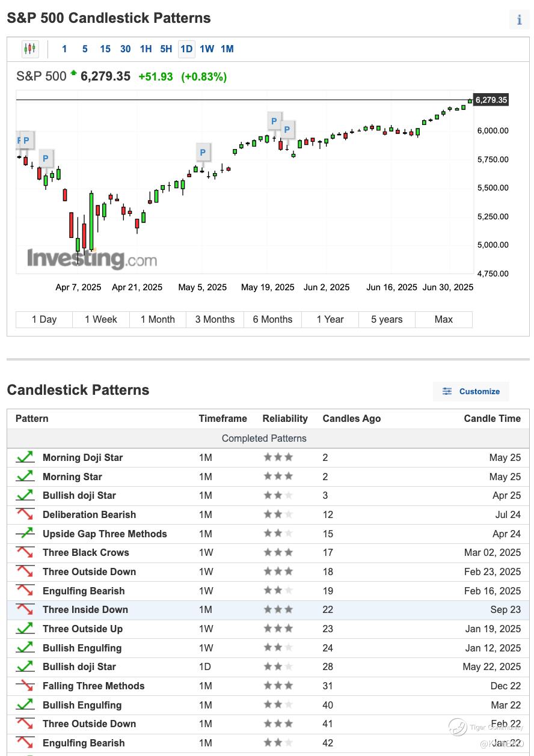Click the May 22, 2025 candle time
Image resolution: width=534 pixels, height=756 pixels.
click(x=492, y=666)
